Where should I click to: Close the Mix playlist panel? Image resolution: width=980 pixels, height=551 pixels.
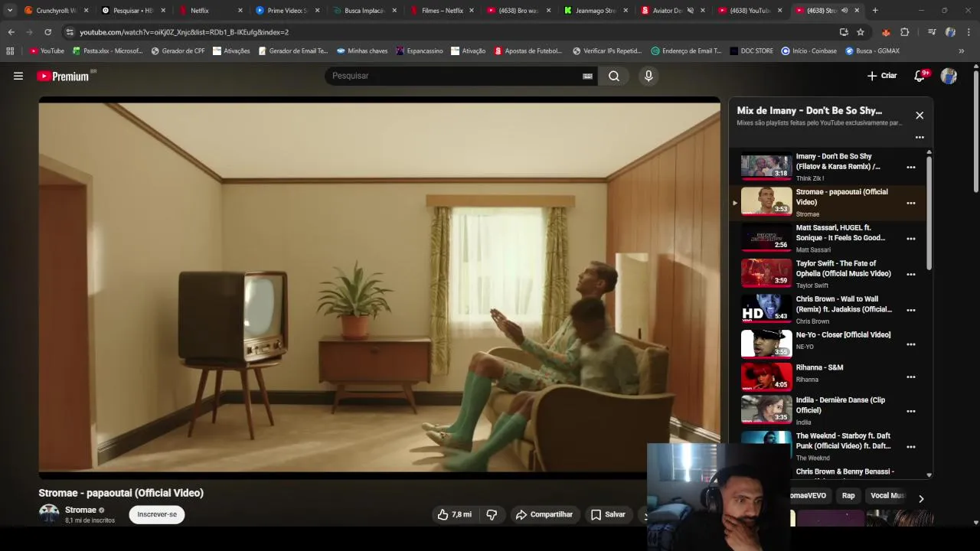[920, 116]
